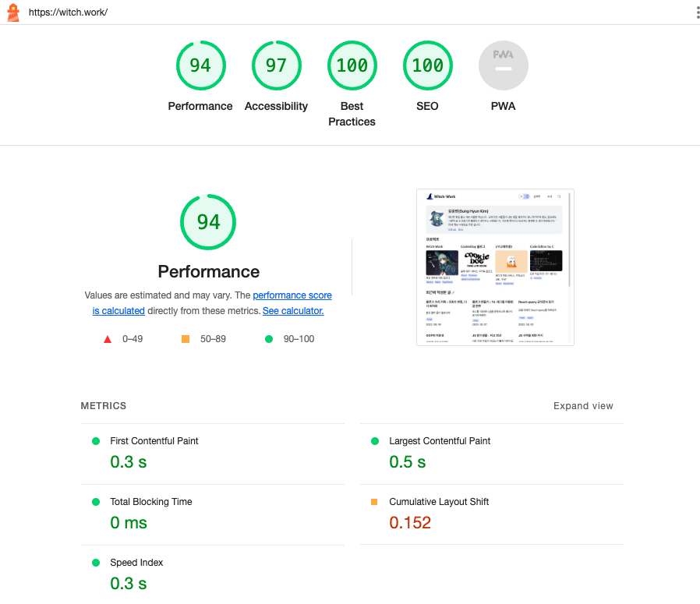
Task: Select the PWA category gauge
Action: 503,65
